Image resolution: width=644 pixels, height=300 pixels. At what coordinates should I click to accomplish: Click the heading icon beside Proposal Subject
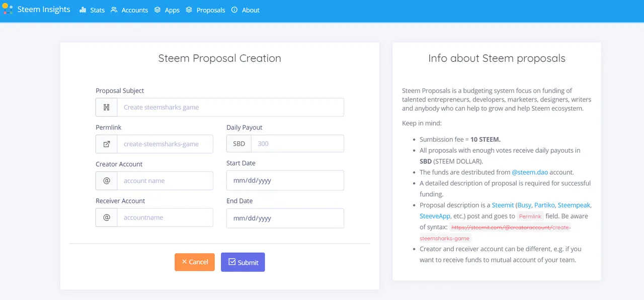point(107,107)
